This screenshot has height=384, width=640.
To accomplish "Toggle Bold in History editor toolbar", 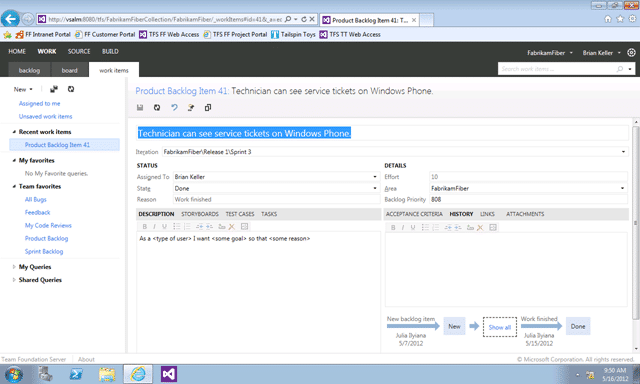I will pos(393,227).
